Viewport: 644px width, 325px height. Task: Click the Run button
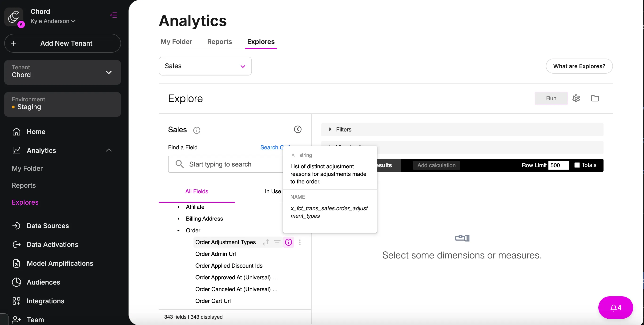tap(551, 98)
